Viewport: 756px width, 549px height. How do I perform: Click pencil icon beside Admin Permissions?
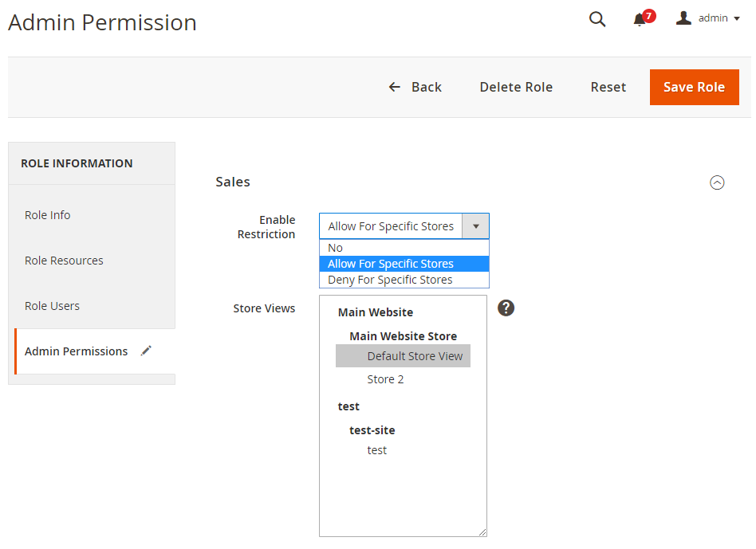tap(146, 351)
